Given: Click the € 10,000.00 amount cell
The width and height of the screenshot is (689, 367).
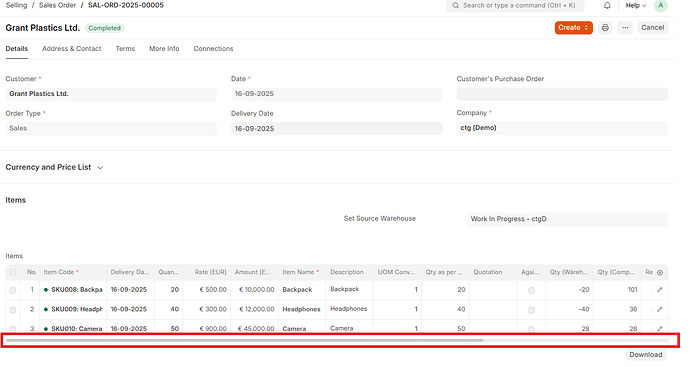Looking at the screenshot, I should click(254, 290).
